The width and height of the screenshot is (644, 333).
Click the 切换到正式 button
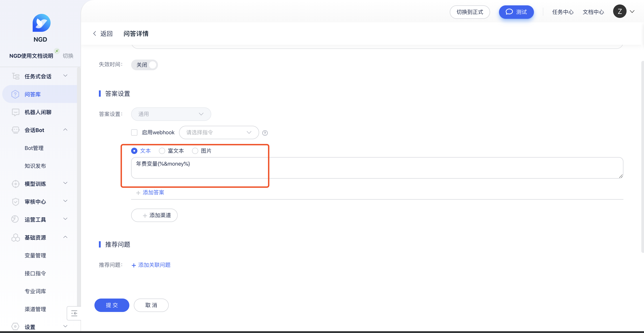tap(470, 12)
